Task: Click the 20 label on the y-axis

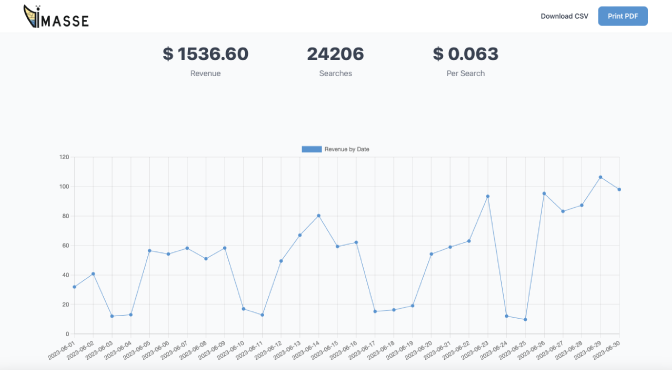Action: (66, 304)
